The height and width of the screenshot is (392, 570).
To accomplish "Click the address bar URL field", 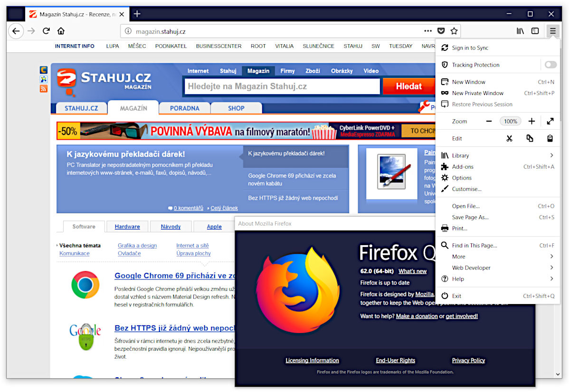I will 275,31.
